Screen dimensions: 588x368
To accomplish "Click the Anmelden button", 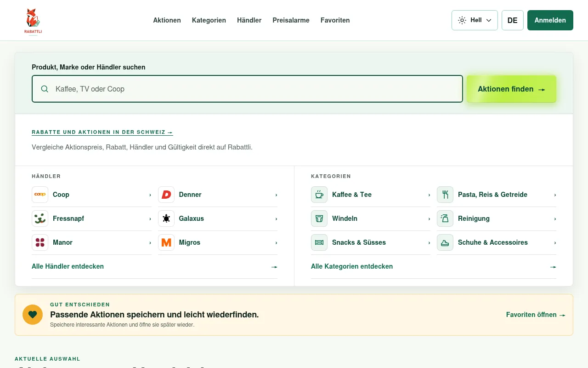I will coord(550,20).
